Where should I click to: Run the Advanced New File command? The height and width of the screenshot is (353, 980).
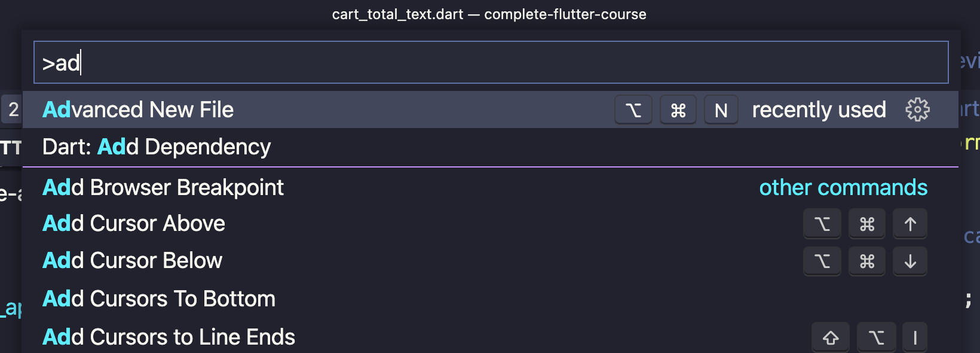138,110
